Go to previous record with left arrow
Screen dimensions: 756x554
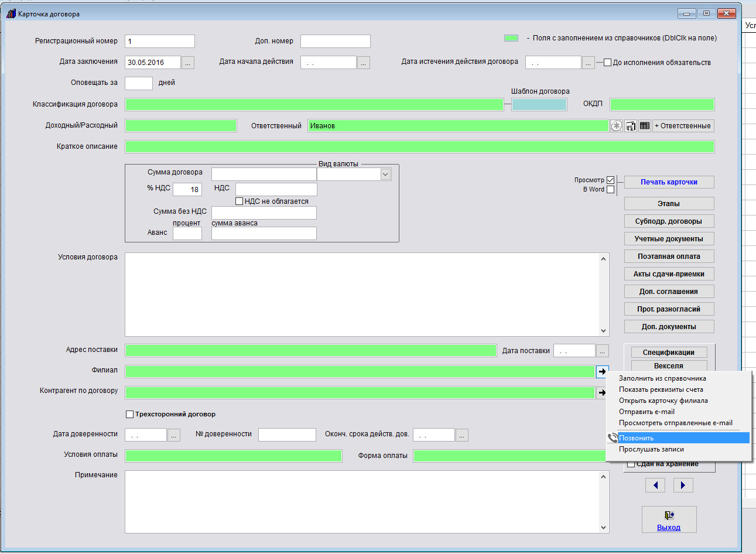click(655, 485)
